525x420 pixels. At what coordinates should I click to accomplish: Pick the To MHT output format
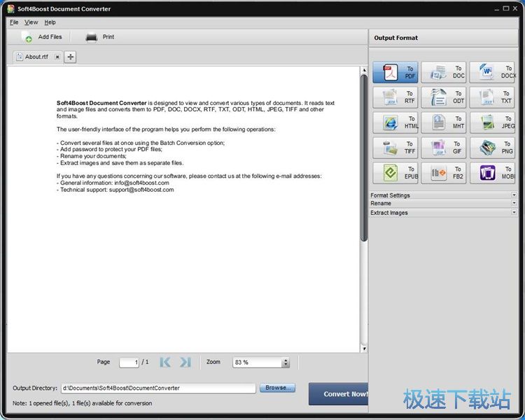(444, 122)
